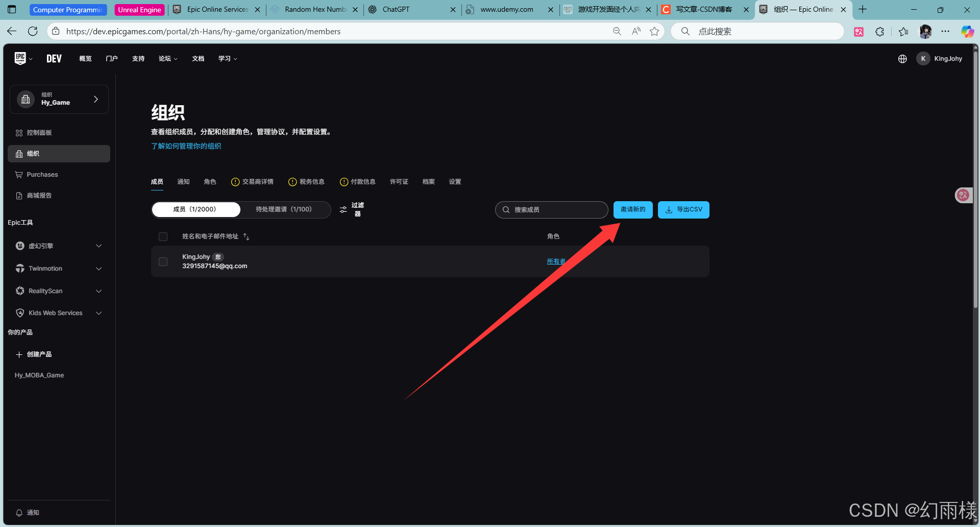The height and width of the screenshot is (527, 980).
Task: Switch to the 档案 tab
Action: coord(429,182)
